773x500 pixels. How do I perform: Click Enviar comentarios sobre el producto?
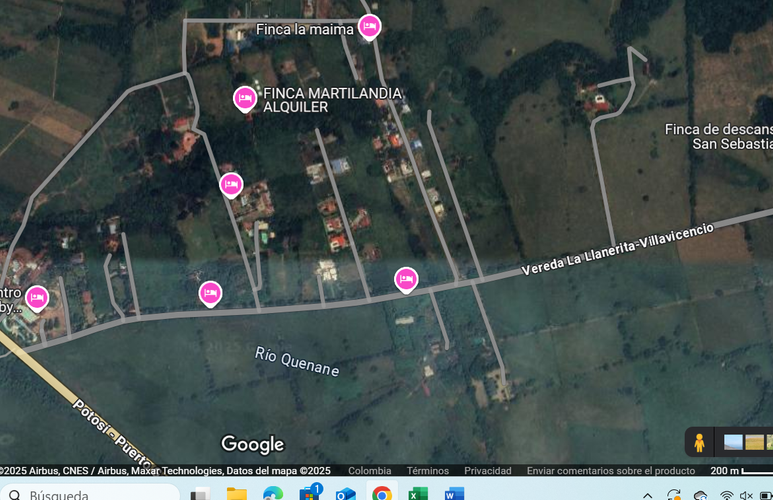pos(611,470)
